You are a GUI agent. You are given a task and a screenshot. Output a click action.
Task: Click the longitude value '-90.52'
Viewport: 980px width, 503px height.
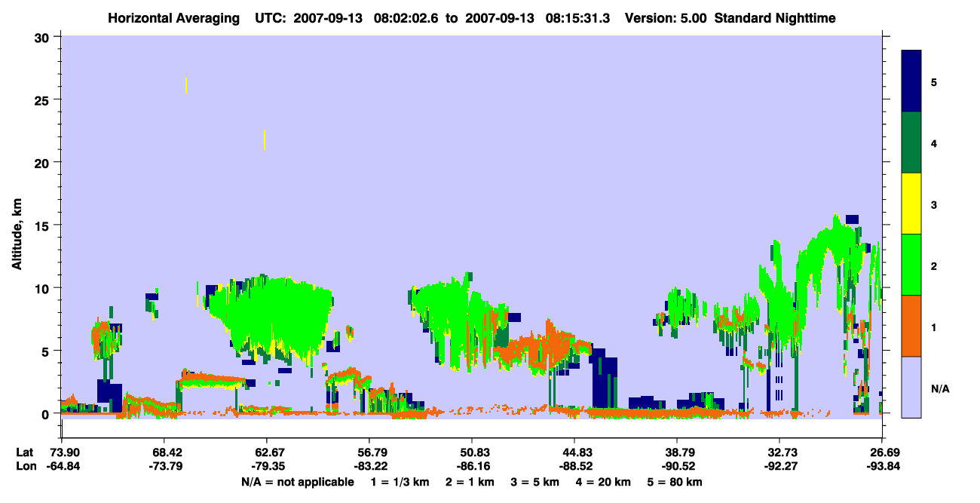click(x=677, y=466)
